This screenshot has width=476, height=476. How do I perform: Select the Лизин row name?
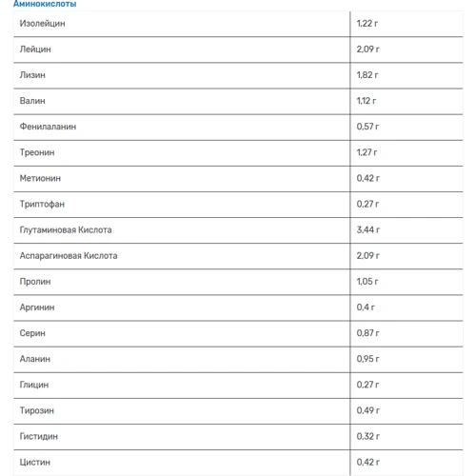[32, 75]
